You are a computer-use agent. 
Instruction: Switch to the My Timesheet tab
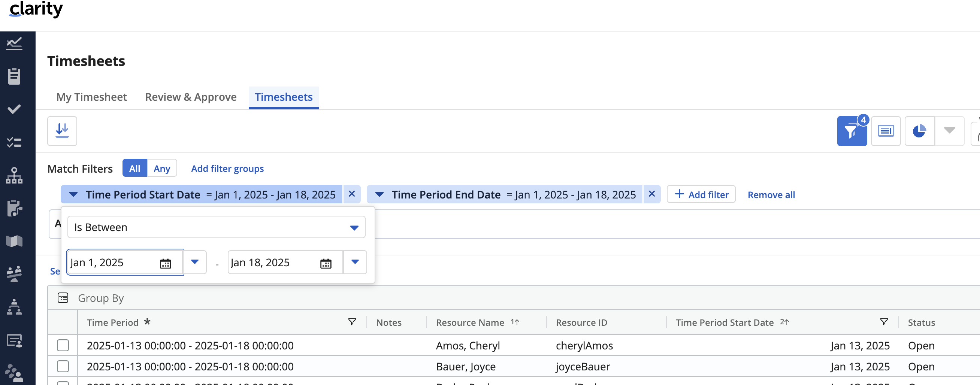click(x=91, y=97)
